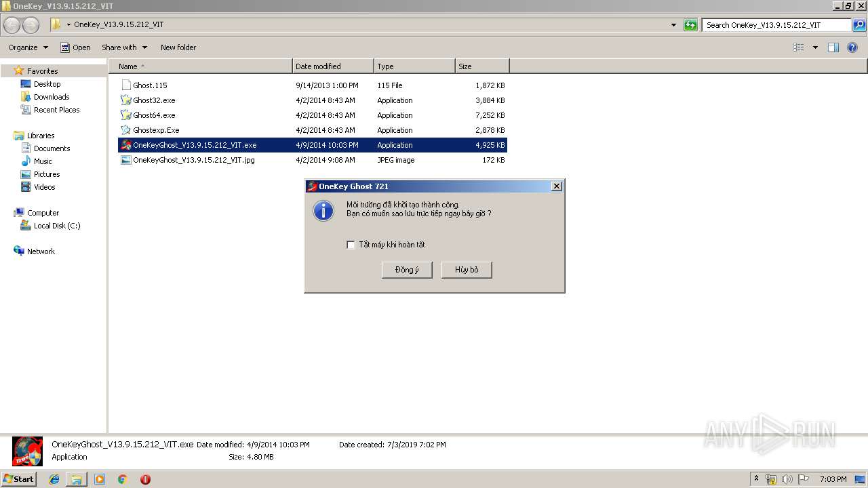868x488 pixels.
Task: Click the folder icon in address bar
Action: click(56, 24)
